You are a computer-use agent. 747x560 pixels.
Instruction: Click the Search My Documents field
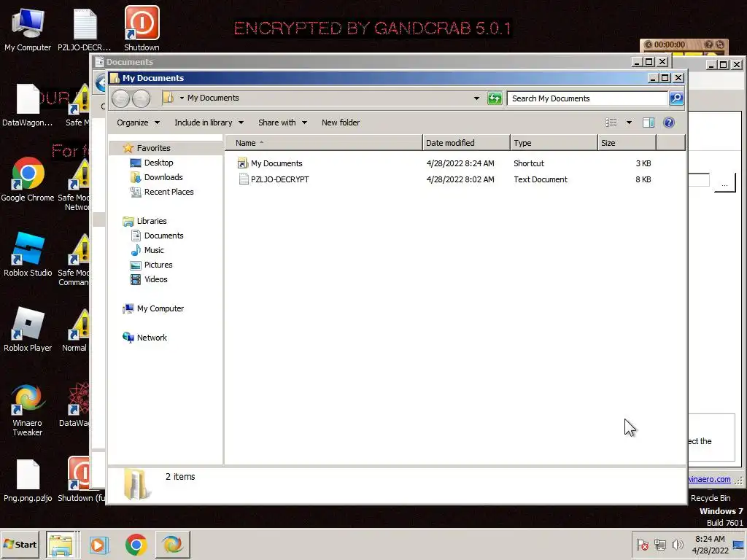pyautogui.click(x=587, y=98)
